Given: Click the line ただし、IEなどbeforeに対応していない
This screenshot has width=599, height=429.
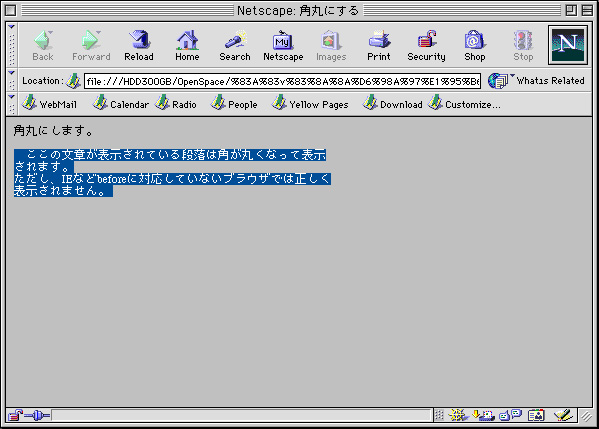Looking at the screenshot, I should [172, 179].
